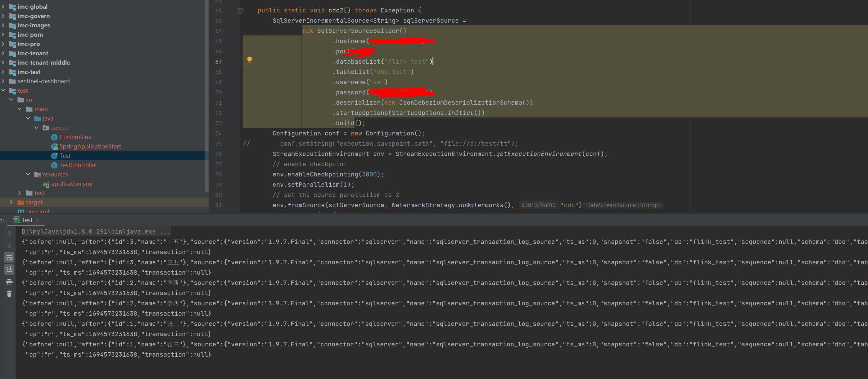
Task: Click the down arrow in console toolbar
Action: point(9,245)
